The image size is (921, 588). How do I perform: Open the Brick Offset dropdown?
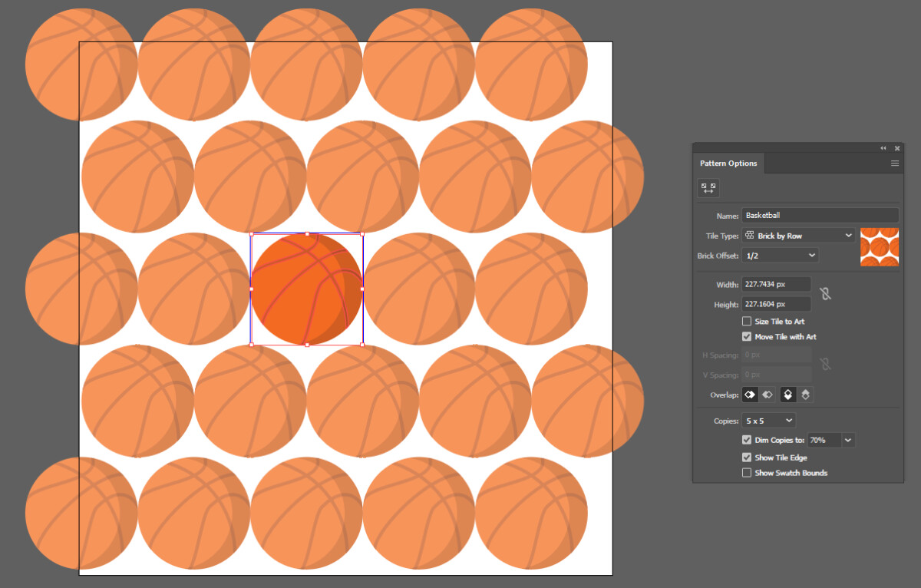coord(781,256)
